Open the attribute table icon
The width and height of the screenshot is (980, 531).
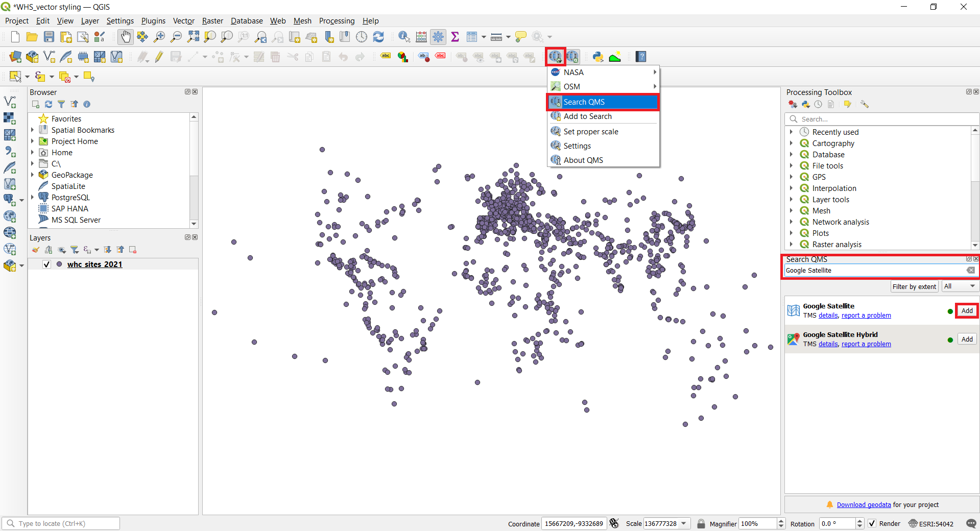(472, 37)
